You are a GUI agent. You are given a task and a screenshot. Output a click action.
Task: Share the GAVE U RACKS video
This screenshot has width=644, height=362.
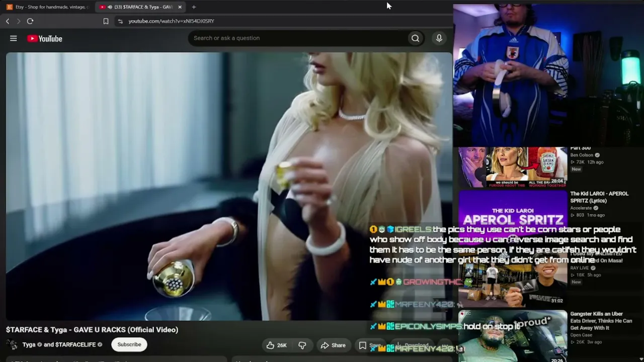point(333,345)
